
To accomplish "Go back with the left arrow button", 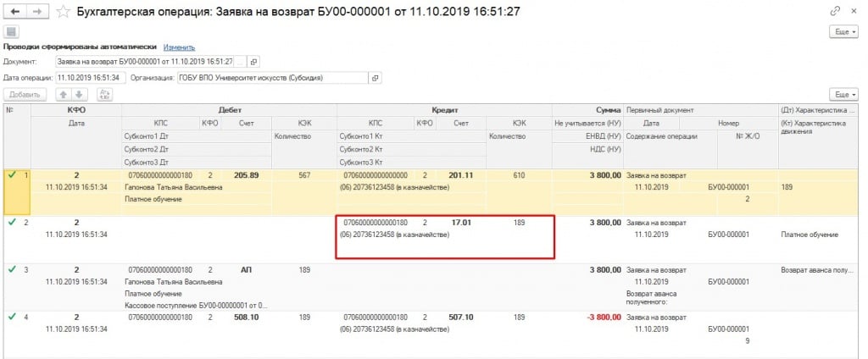I will (15, 11).
